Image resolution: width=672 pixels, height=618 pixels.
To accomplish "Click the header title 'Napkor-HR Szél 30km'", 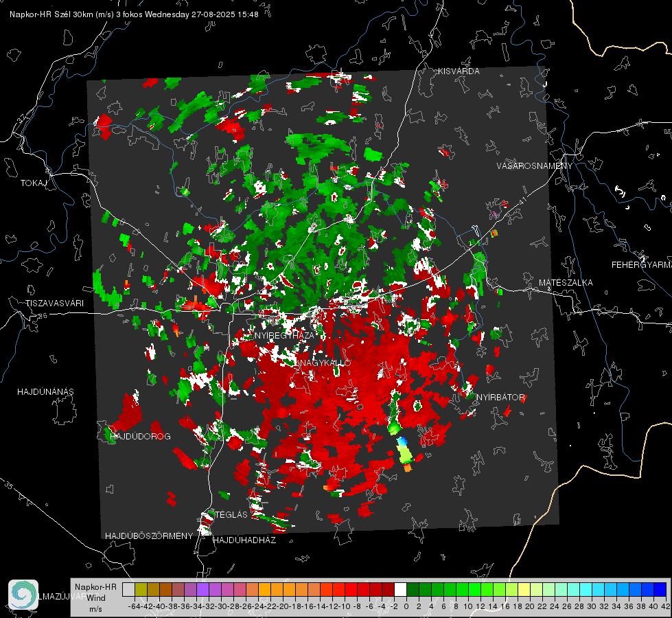I will [52, 14].
